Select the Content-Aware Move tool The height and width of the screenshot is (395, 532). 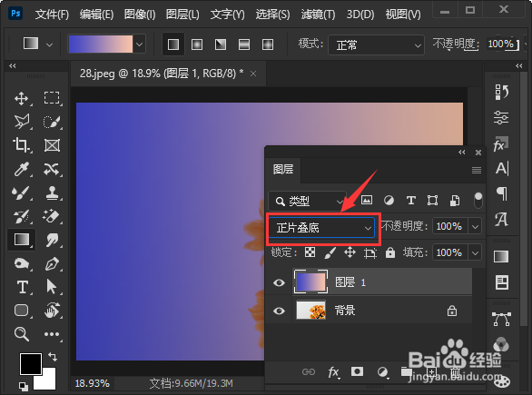pyautogui.click(x=52, y=169)
